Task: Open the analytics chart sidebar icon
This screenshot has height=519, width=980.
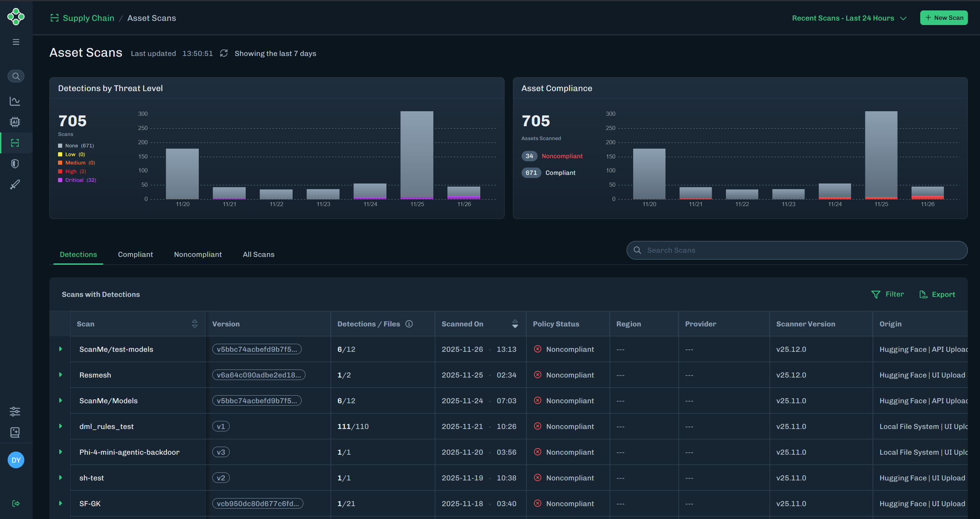Action: point(15,101)
